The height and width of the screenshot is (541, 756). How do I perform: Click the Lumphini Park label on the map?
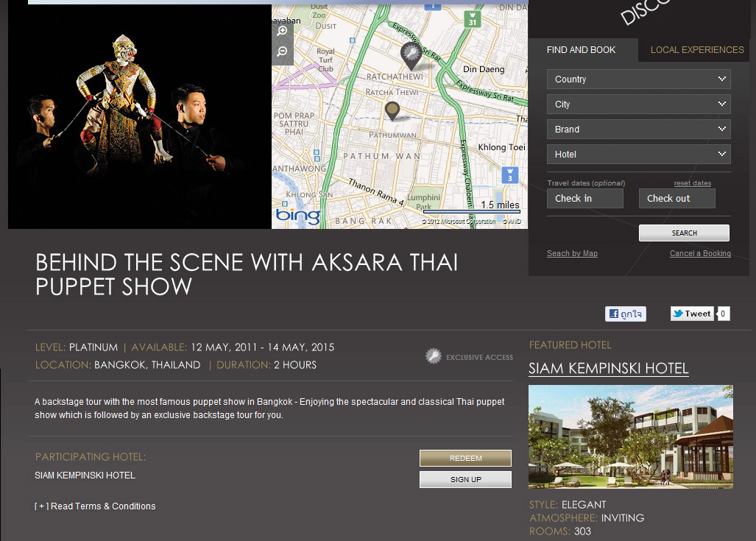click(424, 202)
